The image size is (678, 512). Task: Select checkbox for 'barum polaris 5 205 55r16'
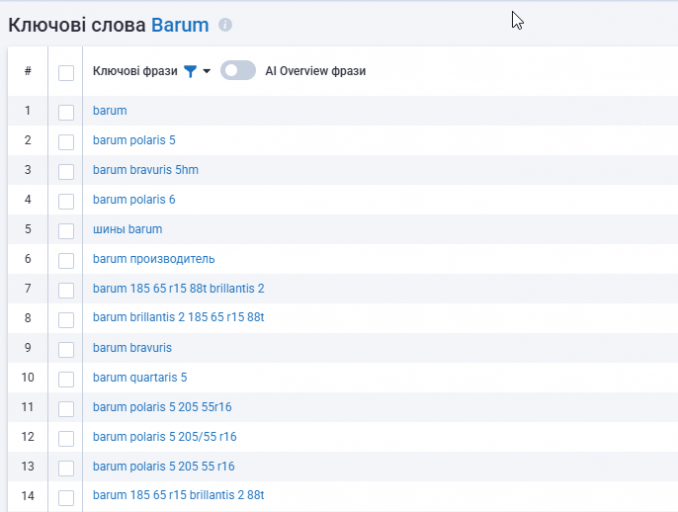coord(66,409)
